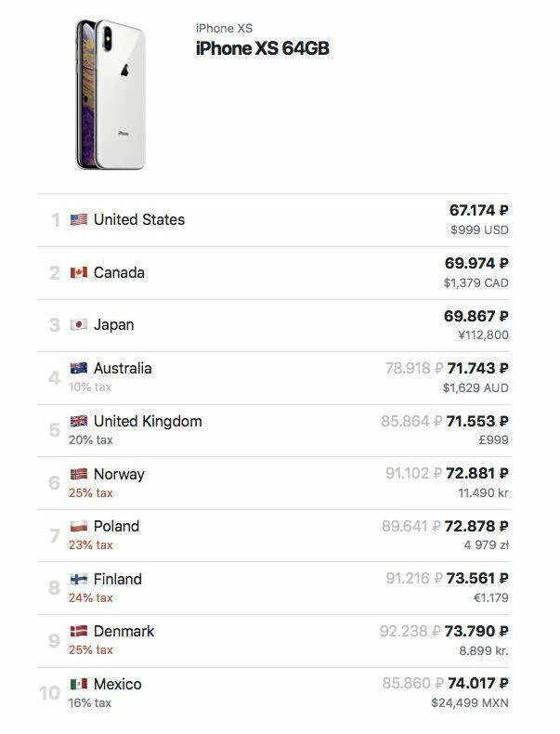Click the Poland flag icon
This screenshot has height=734, width=560.
(x=79, y=527)
